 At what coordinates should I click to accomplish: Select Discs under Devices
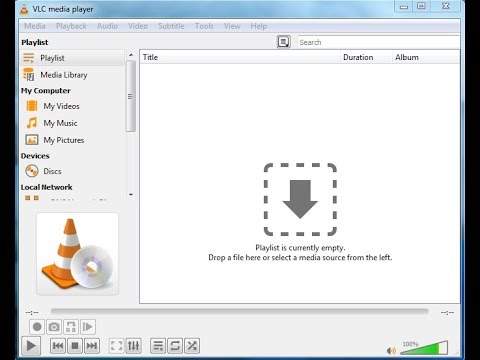click(x=72, y=171)
